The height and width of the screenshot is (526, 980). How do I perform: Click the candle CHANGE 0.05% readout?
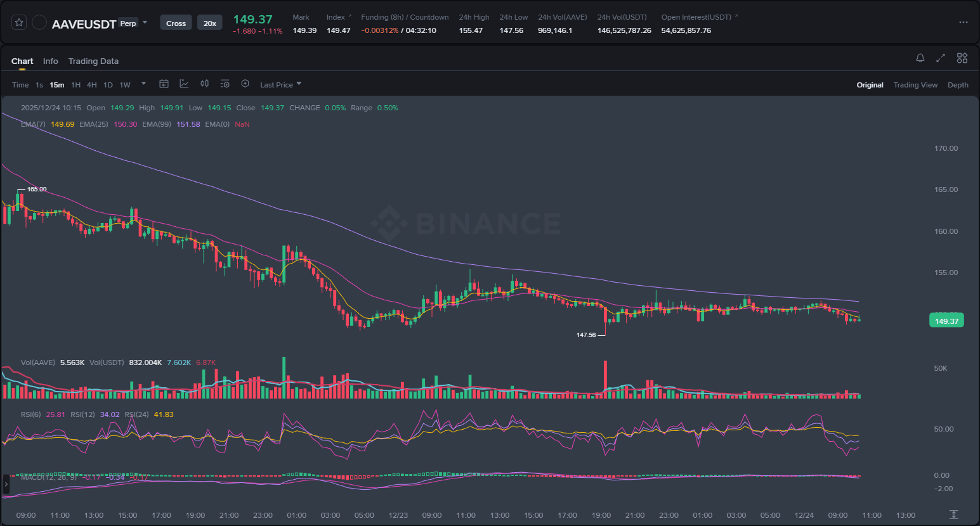click(x=318, y=108)
